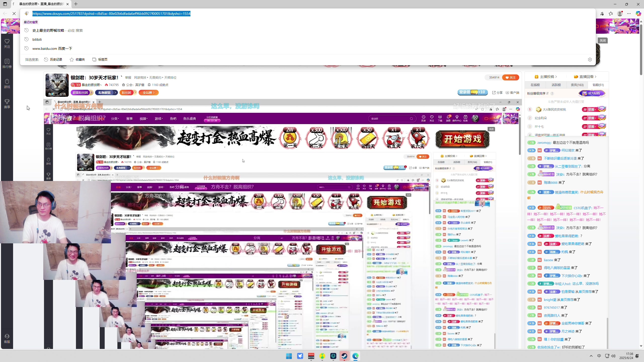Click the blue bird app icon in taskbar
The height and width of the screenshot is (362, 644).
tap(300, 356)
